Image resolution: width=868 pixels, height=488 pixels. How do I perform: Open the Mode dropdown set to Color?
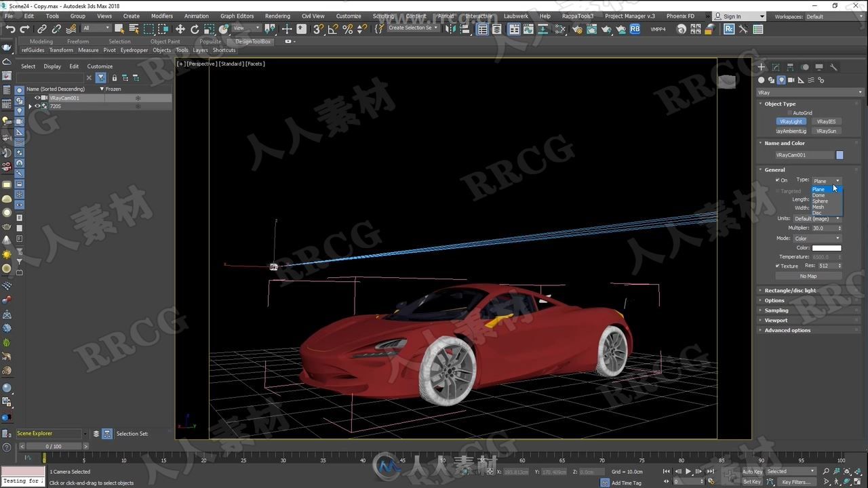coord(817,239)
